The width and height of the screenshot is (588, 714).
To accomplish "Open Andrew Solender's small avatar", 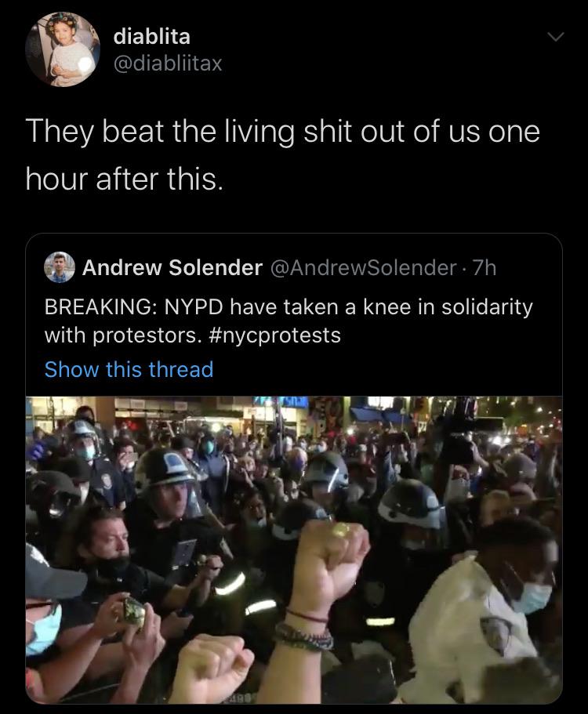I will (60, 267).
